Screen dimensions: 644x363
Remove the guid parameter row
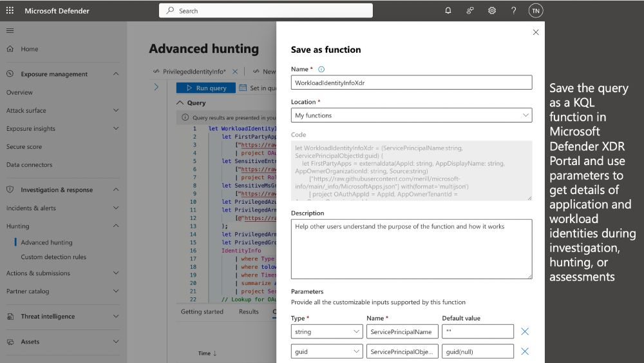[x=524, y=351]
